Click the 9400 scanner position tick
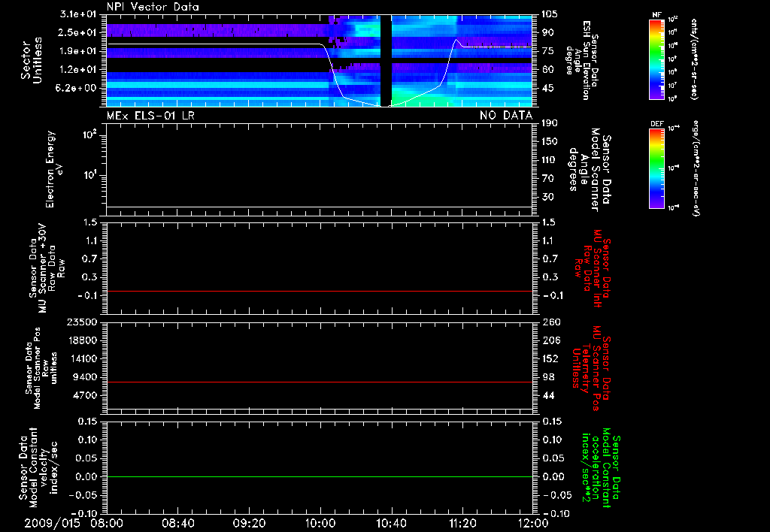This screenshot has height=532, width=770. pos(86,377)
